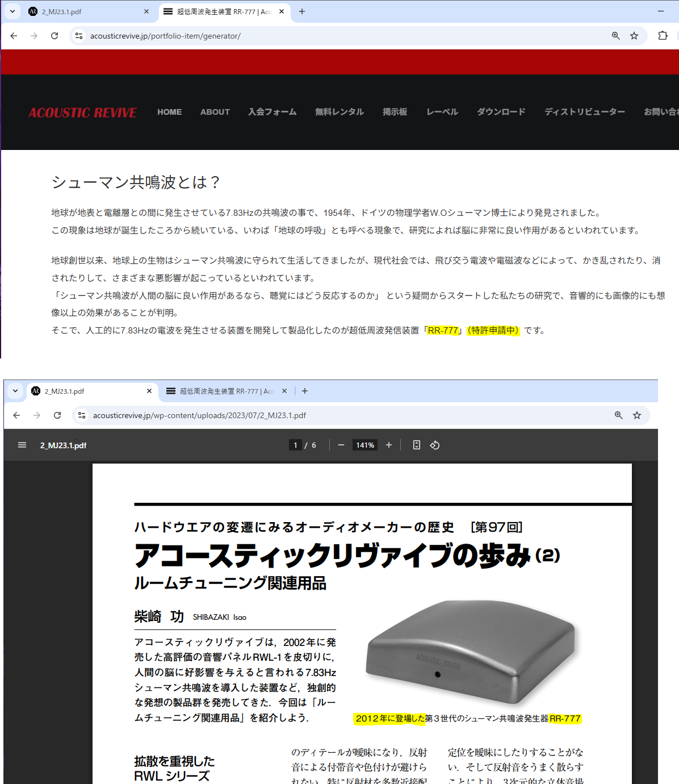Reload the acousticrevive generator page

pos(55,36)
